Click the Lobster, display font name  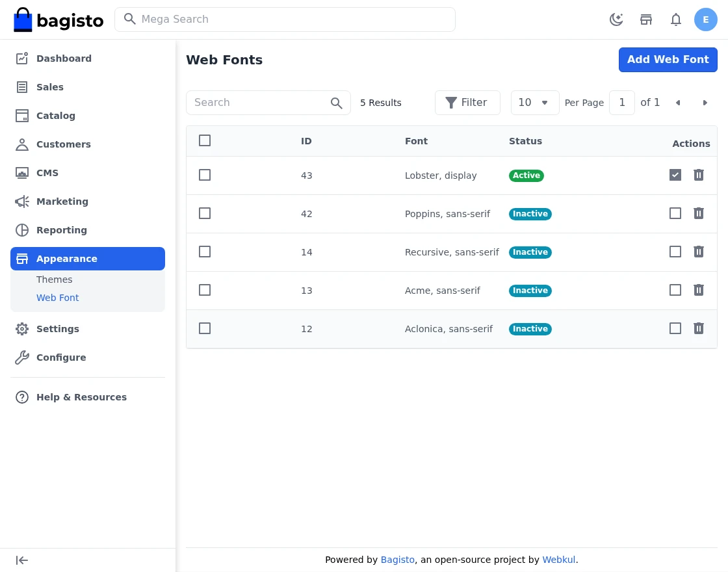[441, 175]
